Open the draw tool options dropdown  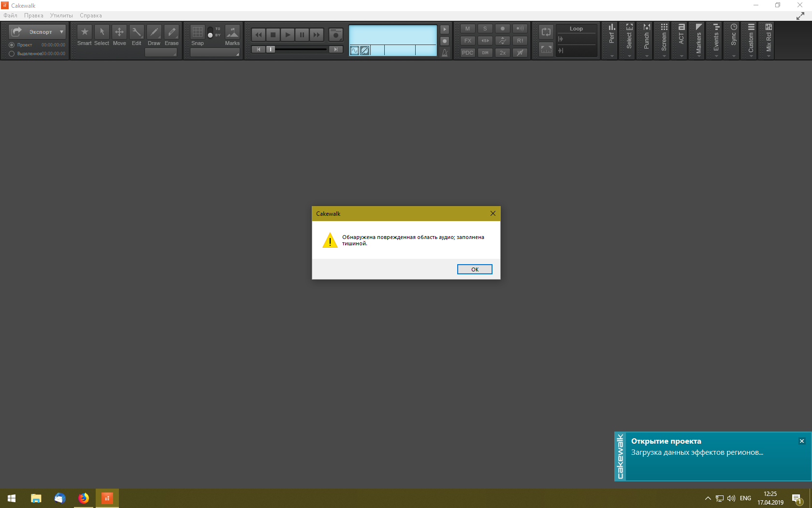pyautogui.click(x=161, y=52)
